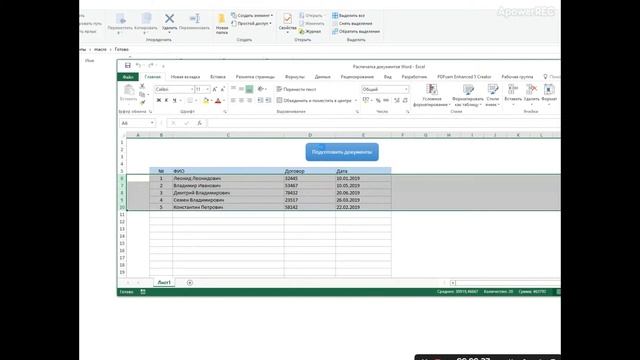
Task: Open Форматировать как таблицу menu
Action: tap(468, 96)
